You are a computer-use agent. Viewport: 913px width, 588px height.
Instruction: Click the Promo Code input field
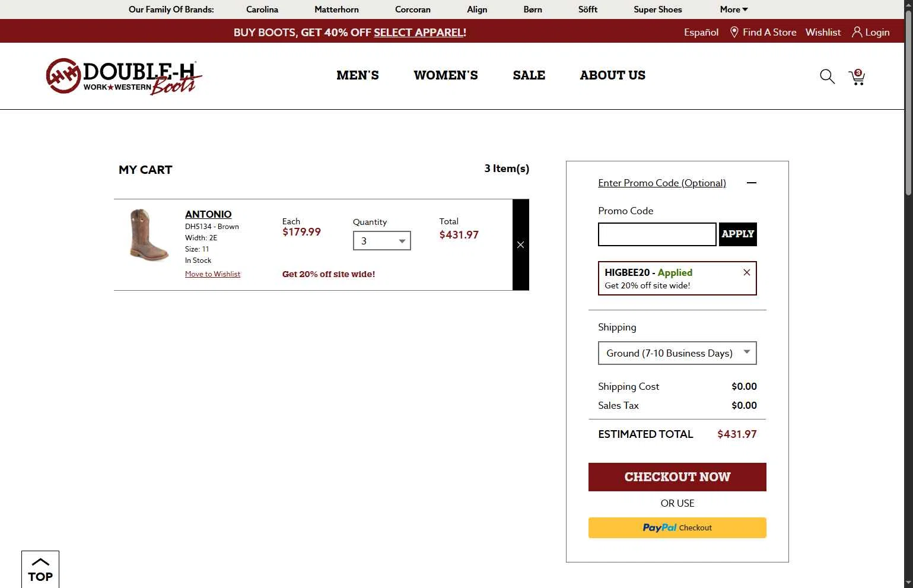coord(657,234)
